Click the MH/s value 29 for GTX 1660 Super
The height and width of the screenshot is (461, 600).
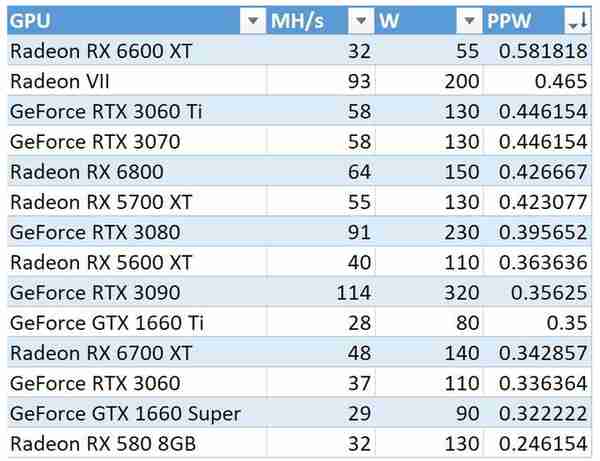[359, 414]
